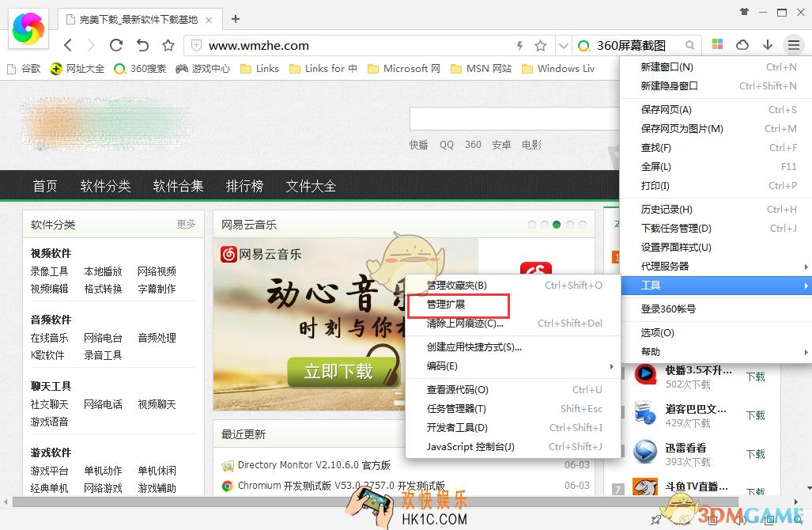Image resolution: width=812 pixels, height=530 pixels.
Task: Choose 保存网页为图片(M)
Action: click(x=716, y=128)
